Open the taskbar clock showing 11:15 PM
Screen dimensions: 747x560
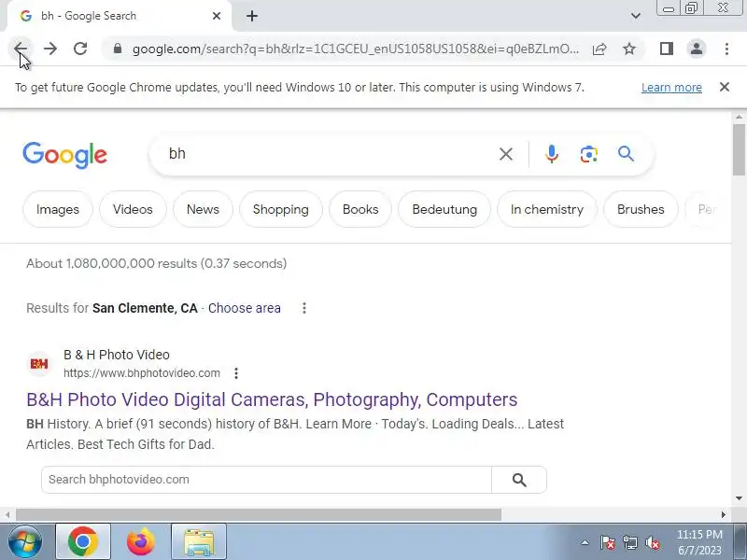699,542
